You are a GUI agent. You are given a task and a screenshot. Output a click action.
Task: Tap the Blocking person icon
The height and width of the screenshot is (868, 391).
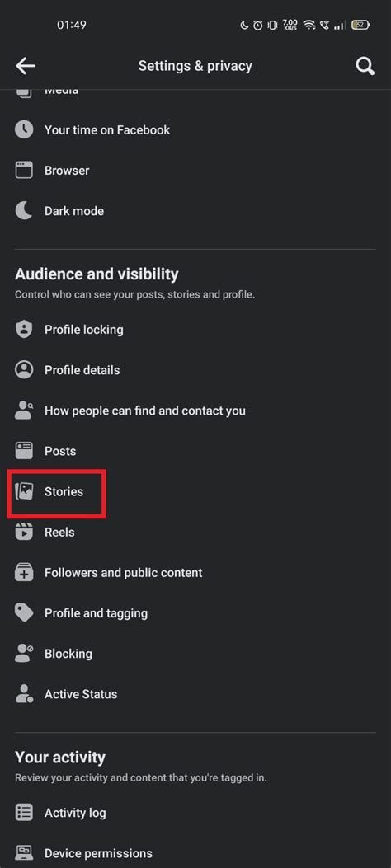click(24, 653)
